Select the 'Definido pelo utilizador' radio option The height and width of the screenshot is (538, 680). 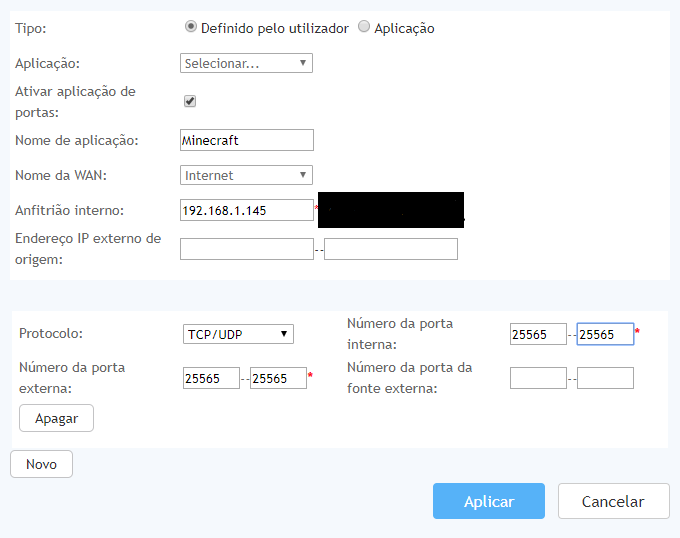(191, 27)
